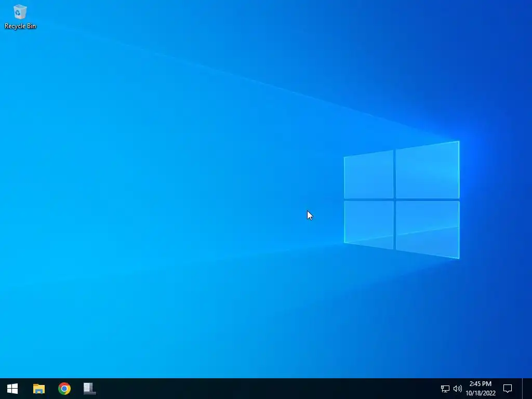Select the Recycle Bin label text
Screen dimensions: 532x399
point(20,26)
